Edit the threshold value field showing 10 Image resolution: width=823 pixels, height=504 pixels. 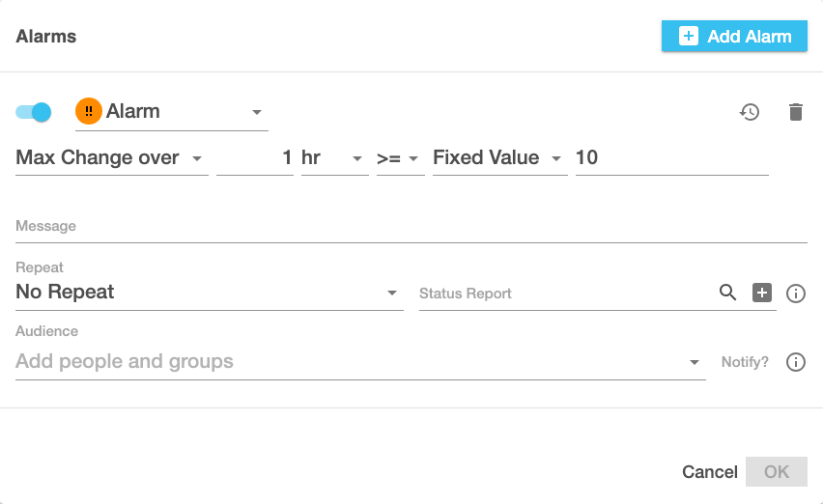point(670,158)
